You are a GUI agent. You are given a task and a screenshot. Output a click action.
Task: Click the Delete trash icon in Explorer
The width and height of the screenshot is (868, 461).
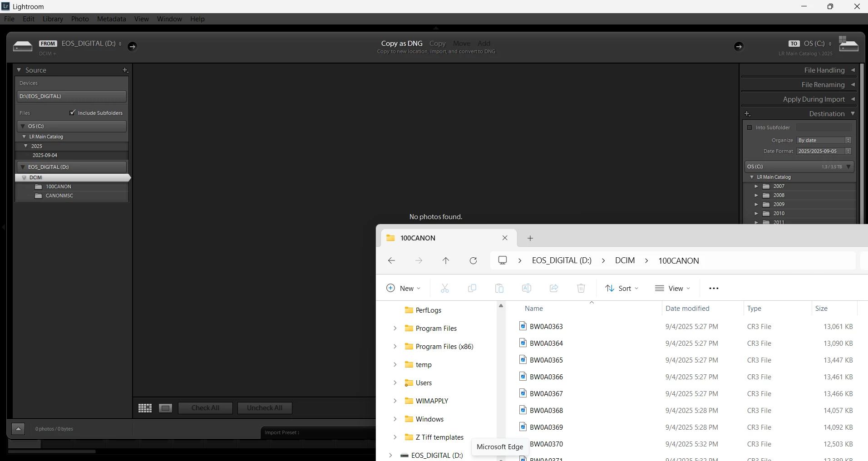point(581,288)
